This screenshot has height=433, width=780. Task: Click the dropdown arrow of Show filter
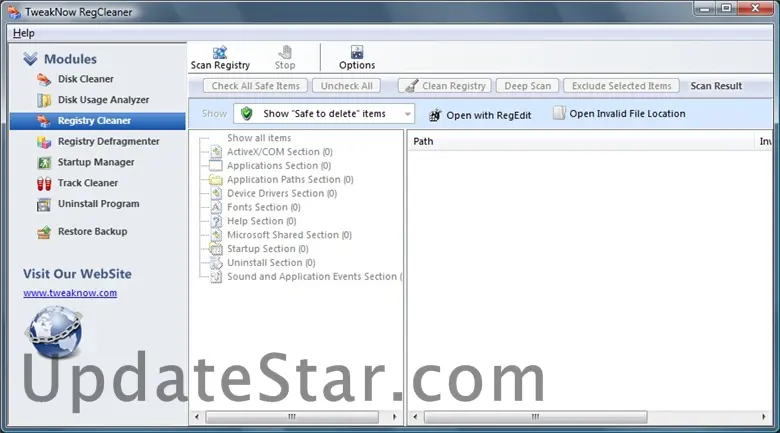point(407,114)
